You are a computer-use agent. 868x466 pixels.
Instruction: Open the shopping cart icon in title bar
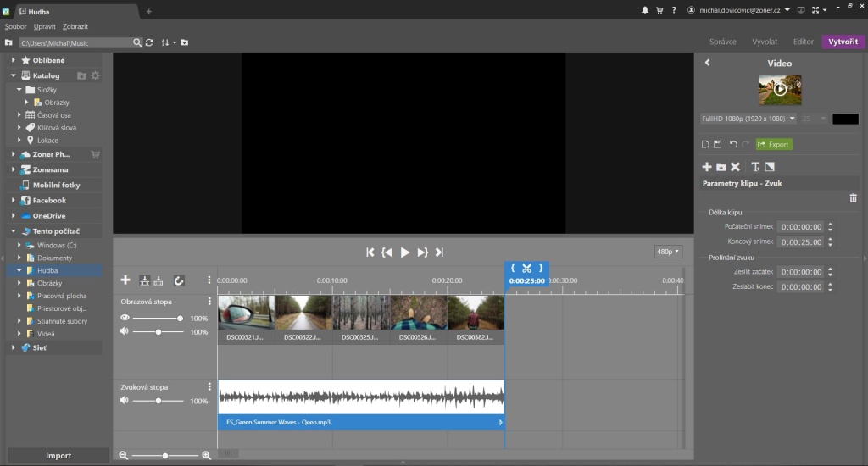coord(659,10)
